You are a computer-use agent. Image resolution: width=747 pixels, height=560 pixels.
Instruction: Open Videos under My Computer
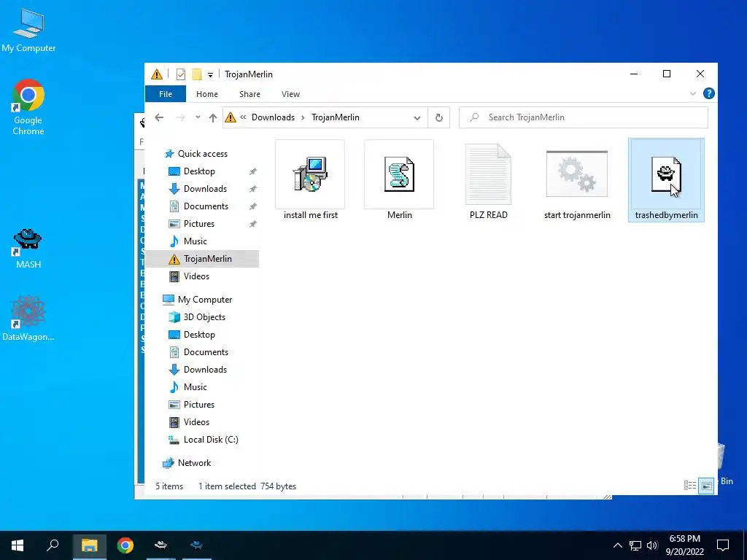point(196,422)
